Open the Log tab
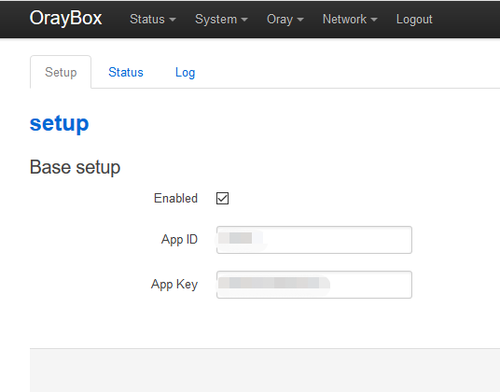 [x=185, y=73]
